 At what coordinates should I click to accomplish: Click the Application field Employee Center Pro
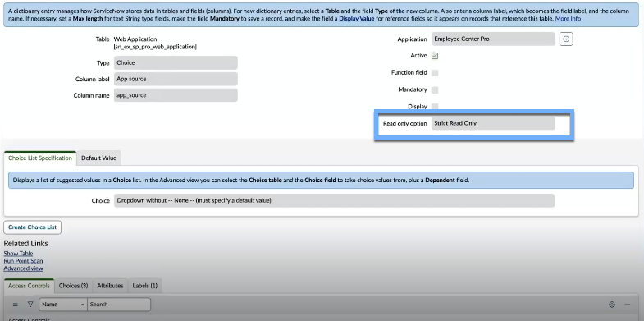point(493,39)
